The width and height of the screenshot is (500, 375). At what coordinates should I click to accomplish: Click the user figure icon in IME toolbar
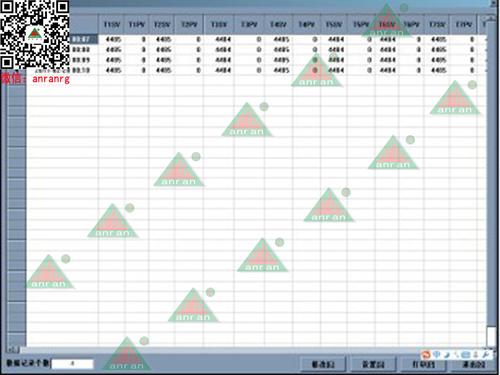click(x=476, y=355)
